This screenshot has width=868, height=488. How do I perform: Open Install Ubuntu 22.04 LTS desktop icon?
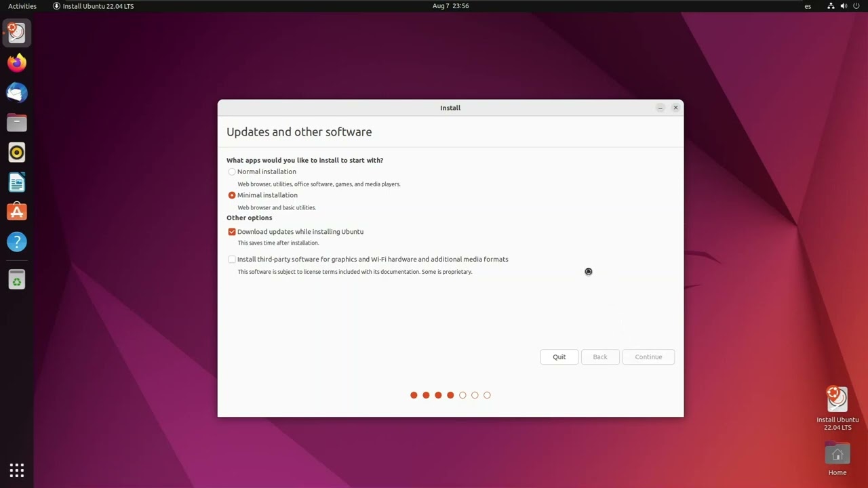click(837, 408)
